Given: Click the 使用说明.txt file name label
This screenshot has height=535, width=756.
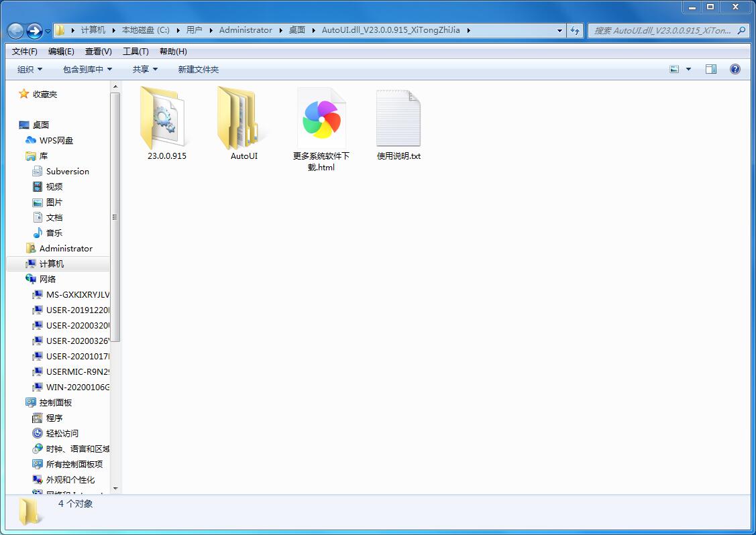Looking at the screenshot, I should click(398, 156).
